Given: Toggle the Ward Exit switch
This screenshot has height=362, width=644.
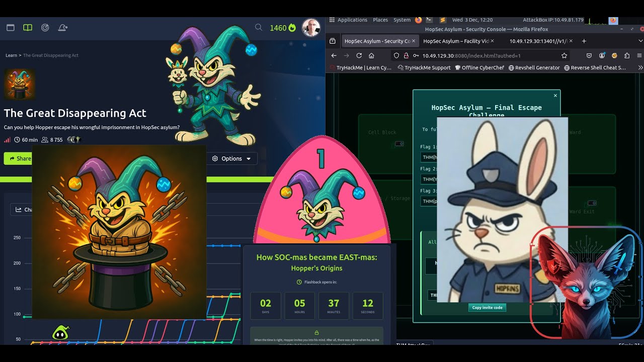Looking at the screenshot, I should pos(592,203).
